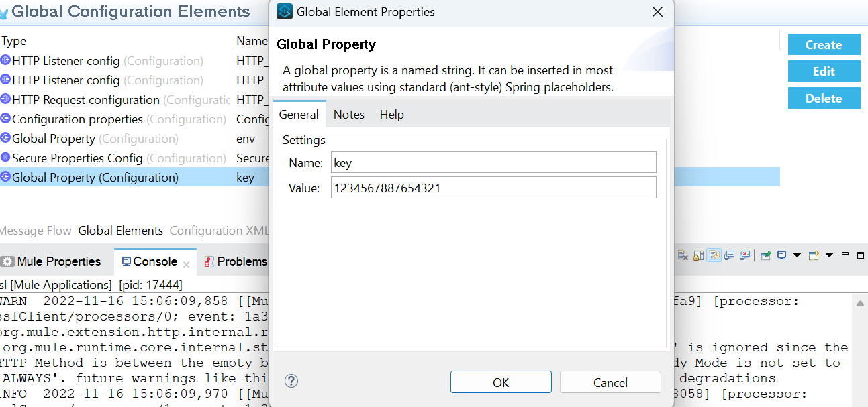This screenshot has height=407, width=868.
Task: Click the Mule Properties gear icon
Action: [8, 261]
